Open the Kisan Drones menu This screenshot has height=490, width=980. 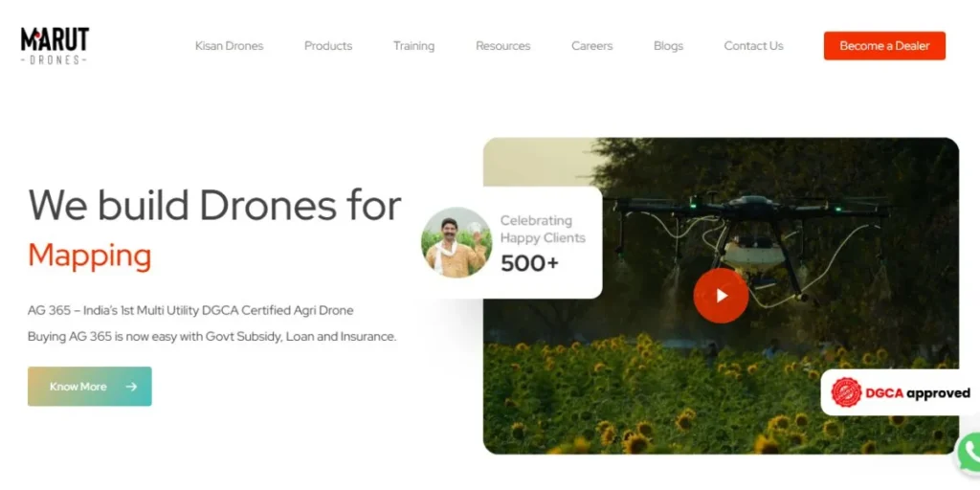click(x=229, y=46)
